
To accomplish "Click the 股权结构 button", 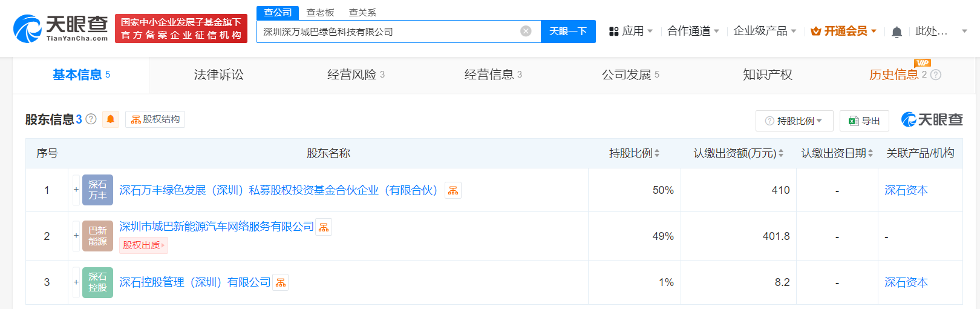I will 155,119.
